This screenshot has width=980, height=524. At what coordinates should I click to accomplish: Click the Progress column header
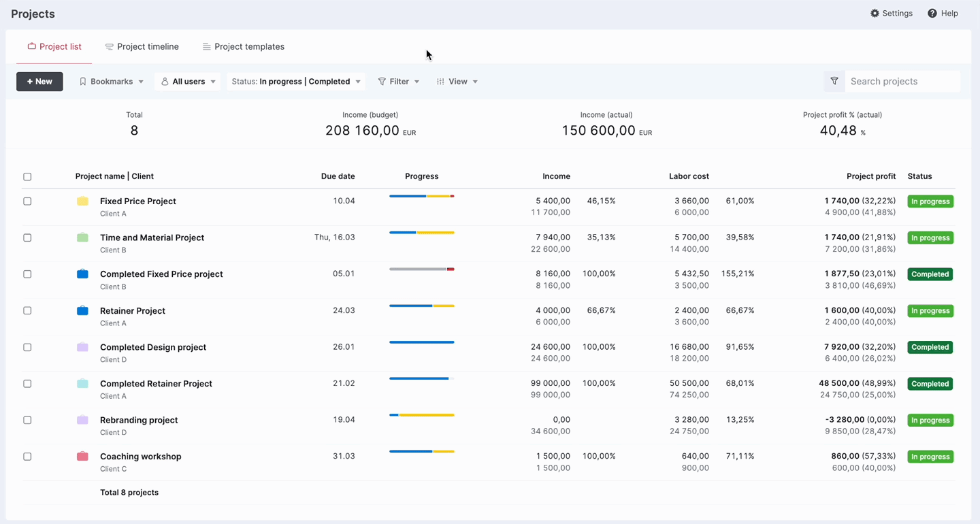tap(422, 176)
